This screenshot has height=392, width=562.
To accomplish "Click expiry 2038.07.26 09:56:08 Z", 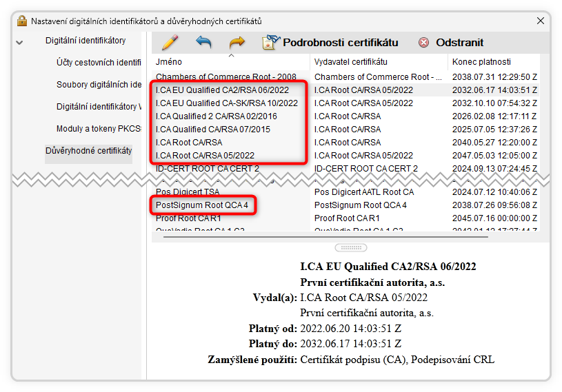I will (x=494, y=205).
